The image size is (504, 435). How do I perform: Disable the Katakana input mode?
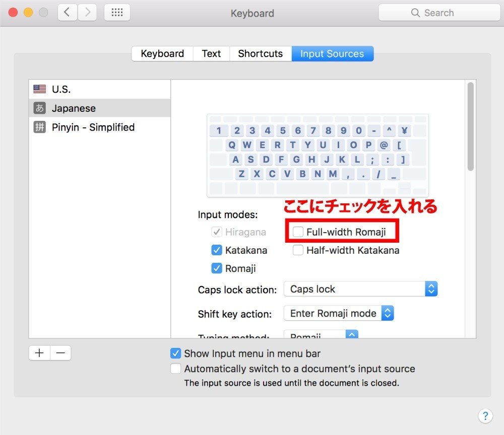point(217,250)
